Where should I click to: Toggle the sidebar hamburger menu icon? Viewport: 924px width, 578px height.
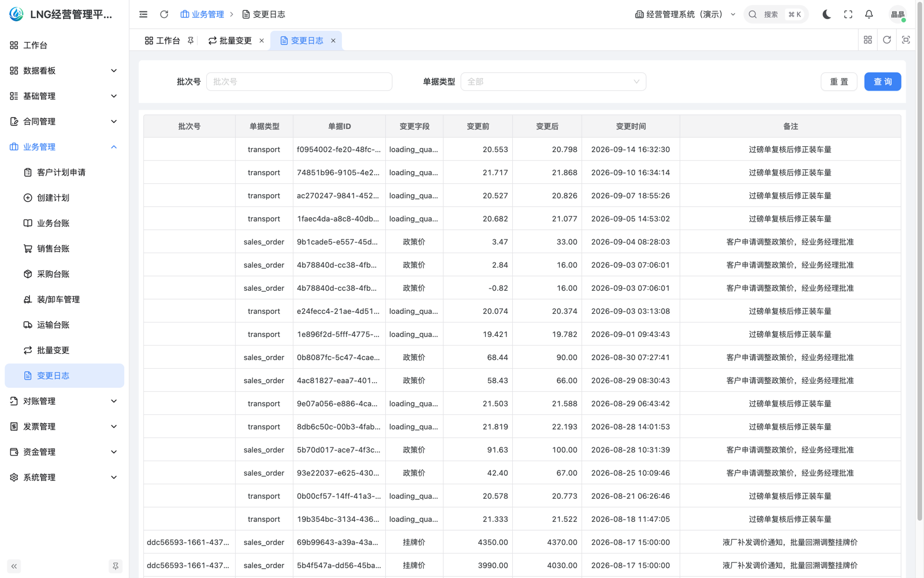(x=143, y=14)
